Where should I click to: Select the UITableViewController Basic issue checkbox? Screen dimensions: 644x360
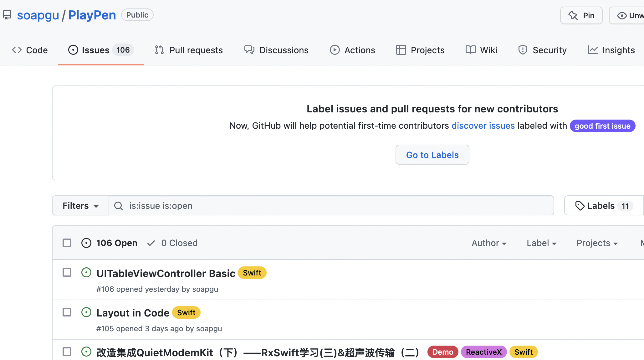[67, 272]
